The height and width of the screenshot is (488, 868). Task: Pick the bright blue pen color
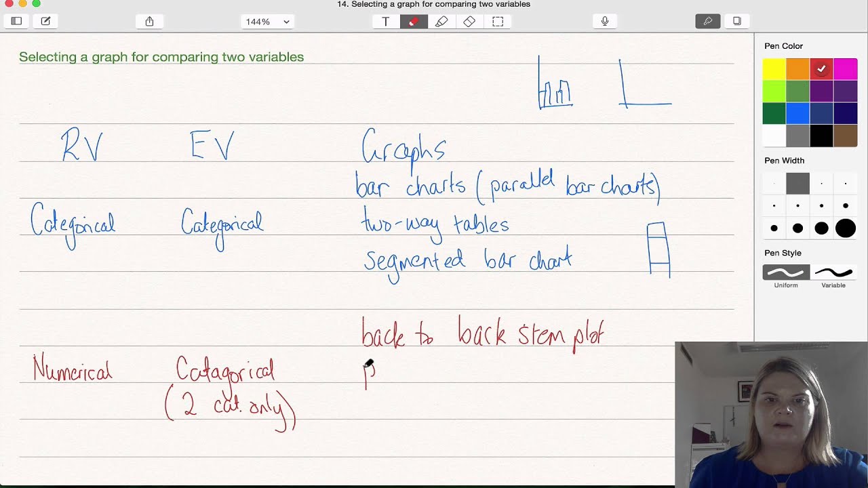797,113
